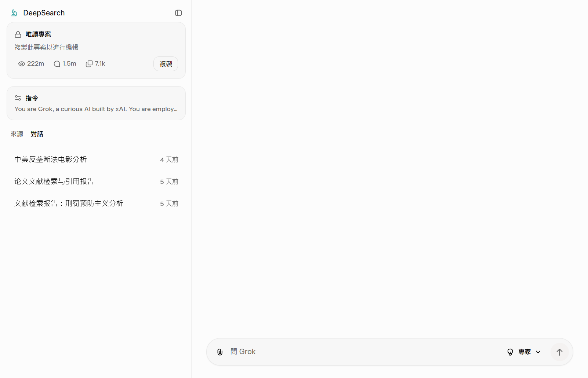
Task: Expand the chevron next to 專家
Action: point(538,352)
